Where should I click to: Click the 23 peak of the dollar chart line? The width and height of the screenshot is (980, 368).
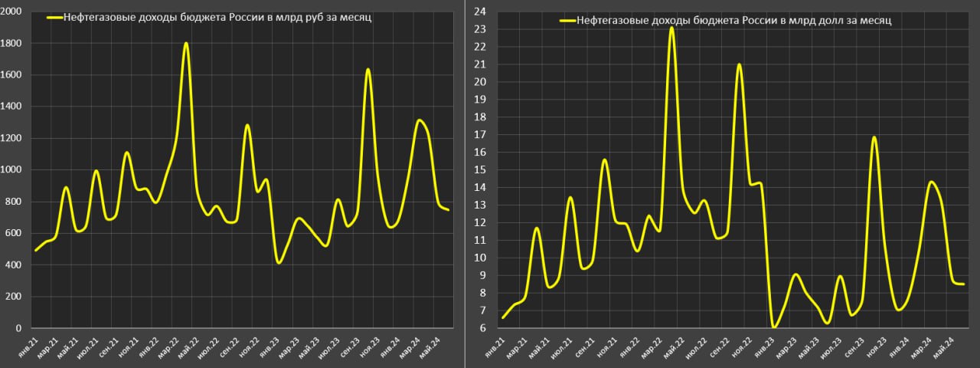(x=671, y=28)
